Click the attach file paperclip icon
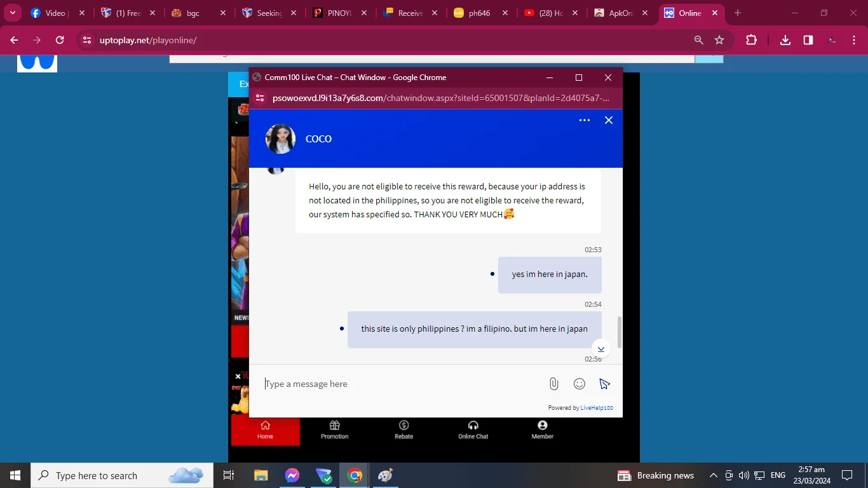The height and width of the screenshot is (488, 868). [x=553, y=384]
